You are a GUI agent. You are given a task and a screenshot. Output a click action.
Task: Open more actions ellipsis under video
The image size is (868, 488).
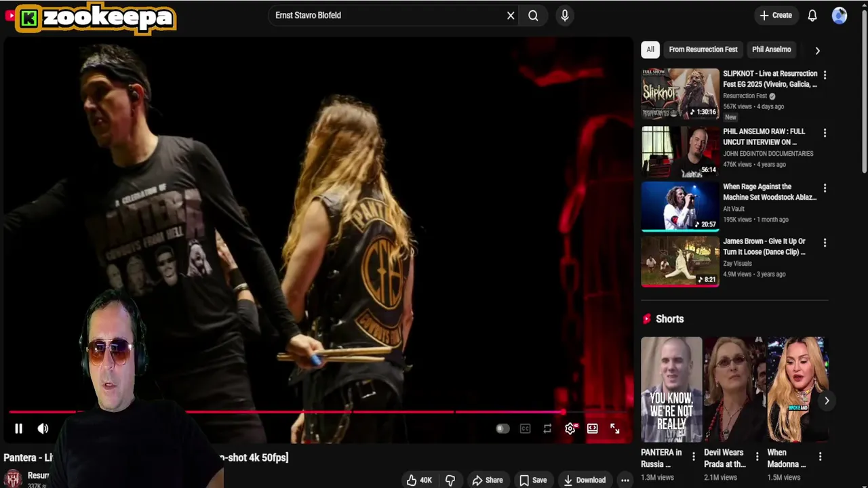[x=625, y=480]
